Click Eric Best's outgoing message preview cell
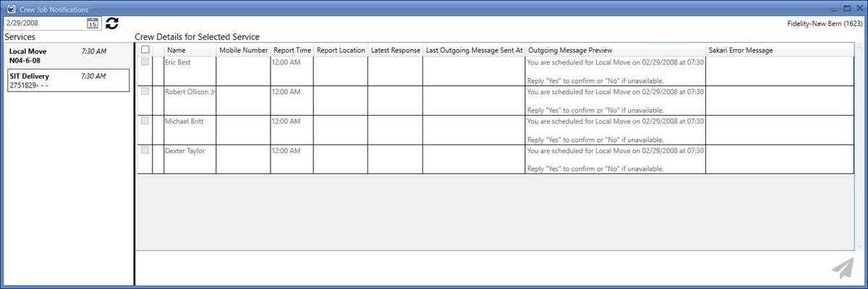868x289 pixels. (615, 71)
